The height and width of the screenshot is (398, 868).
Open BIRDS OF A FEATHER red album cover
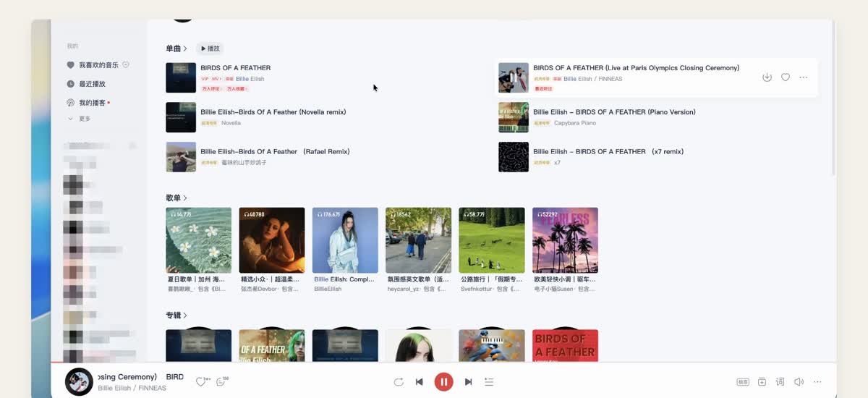pos(565,345)
